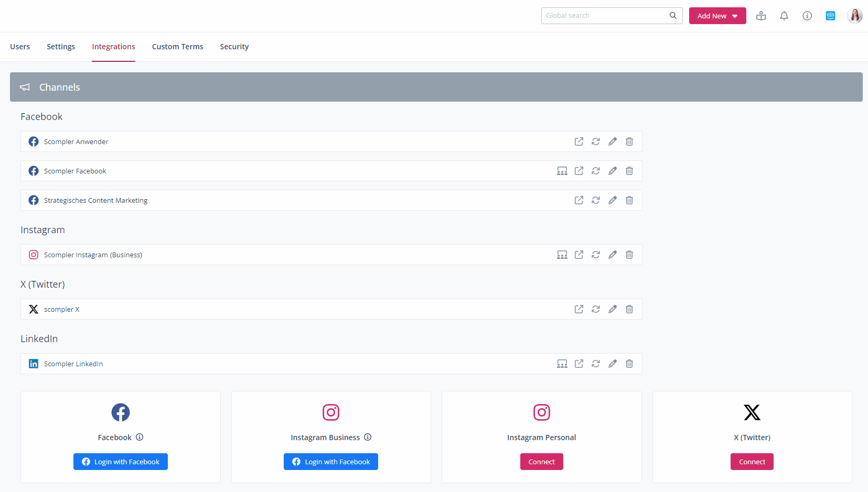Open the notifications bell
This screenshot has height=492, width=868.
coord(784,16)
